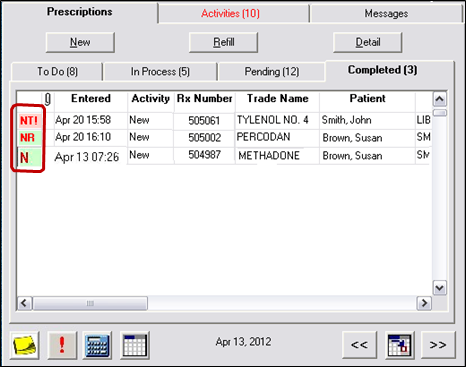The height and width of the screenshot is (367, 466).
Task: Select Rx Number 504987
Action: tap(204, 155)
